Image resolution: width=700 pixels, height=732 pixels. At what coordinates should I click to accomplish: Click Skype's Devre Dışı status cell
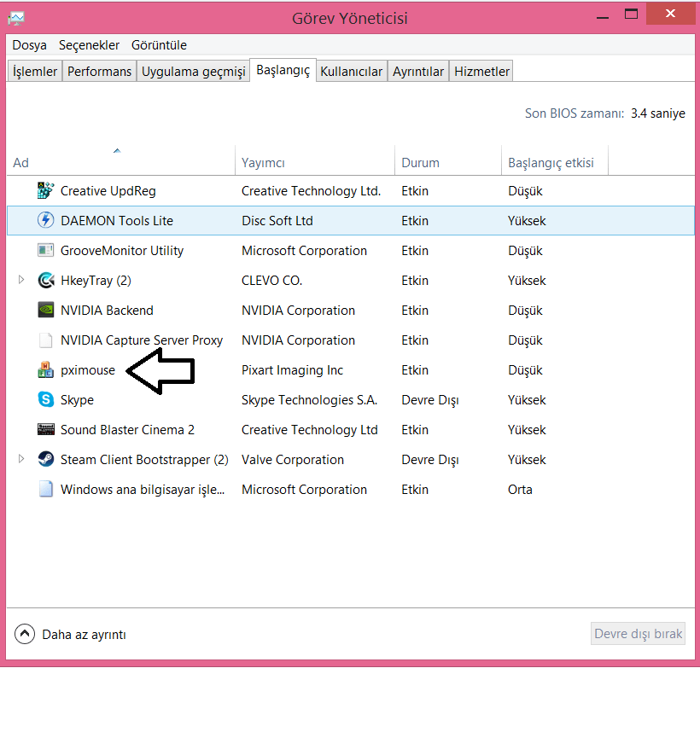(430, 400)
